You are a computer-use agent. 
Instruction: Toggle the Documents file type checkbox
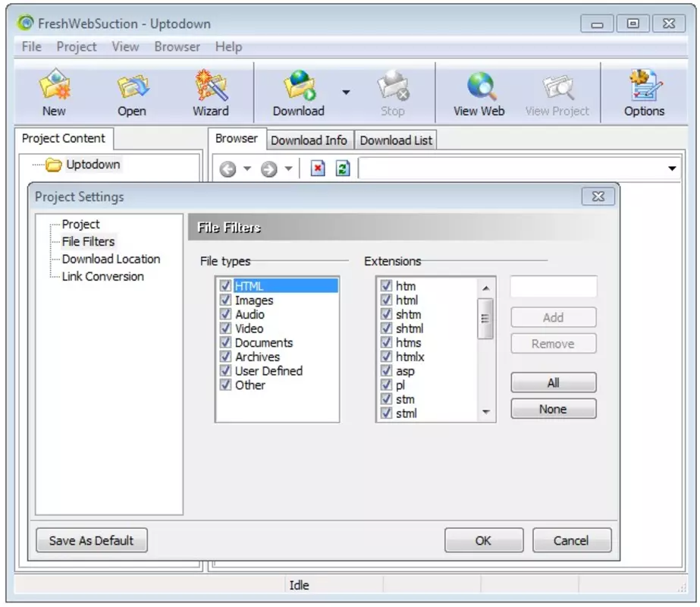(225, 342)
